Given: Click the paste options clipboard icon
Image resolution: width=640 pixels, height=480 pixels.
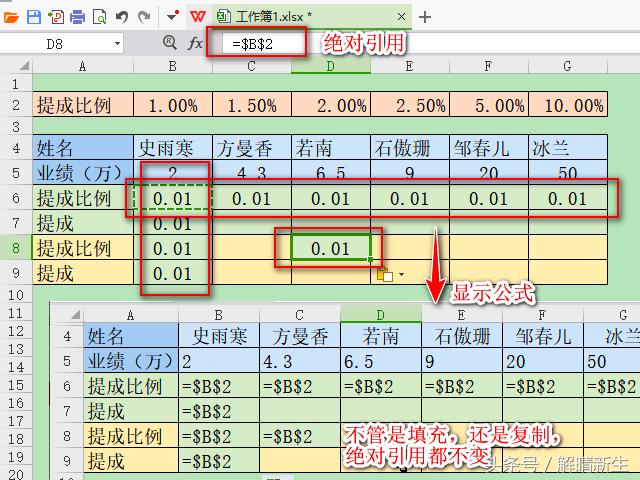Looking at the screenshot, I should pyautogui.click(x=385, y=274).
